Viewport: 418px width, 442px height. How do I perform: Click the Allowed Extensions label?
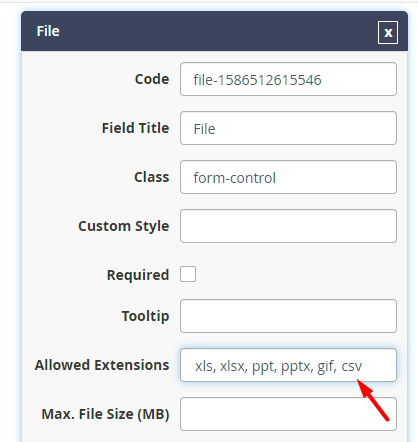click(102, 365)
